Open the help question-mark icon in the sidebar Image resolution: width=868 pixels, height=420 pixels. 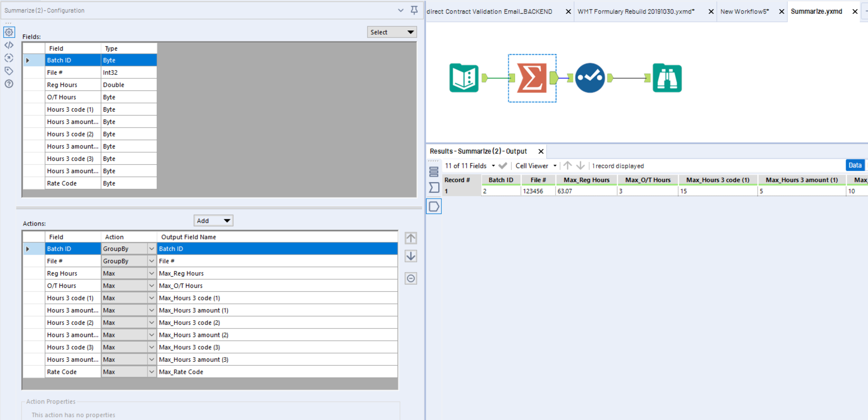click(9, 84)
